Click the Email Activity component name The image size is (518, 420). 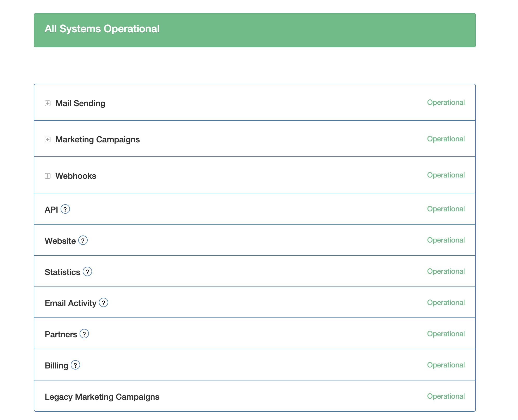70,303
